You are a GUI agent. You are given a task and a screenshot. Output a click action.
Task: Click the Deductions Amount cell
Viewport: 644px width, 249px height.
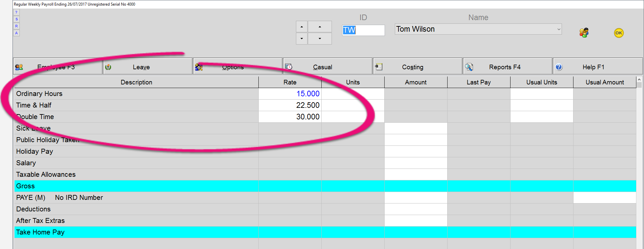pos(416,209)
